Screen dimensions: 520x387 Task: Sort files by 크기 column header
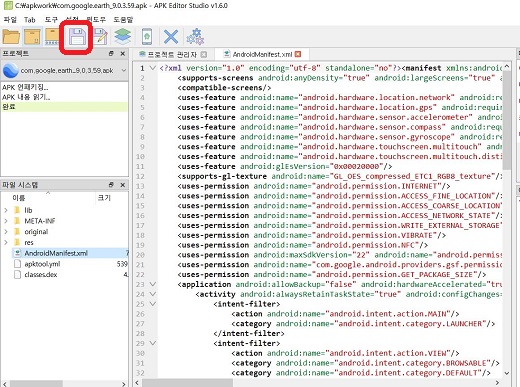coord(104,198)
